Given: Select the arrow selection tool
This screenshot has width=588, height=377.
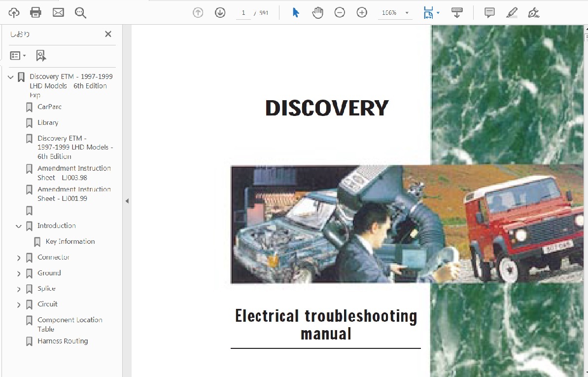Looking at the screenshot, I should (296, 13).
